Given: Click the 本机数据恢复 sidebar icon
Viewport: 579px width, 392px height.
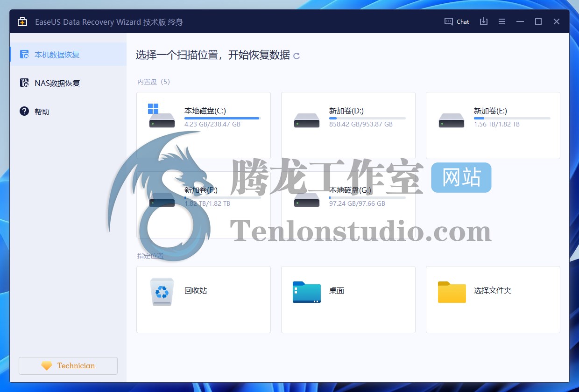Looking at the screenshot, I should tap(24, 54).
